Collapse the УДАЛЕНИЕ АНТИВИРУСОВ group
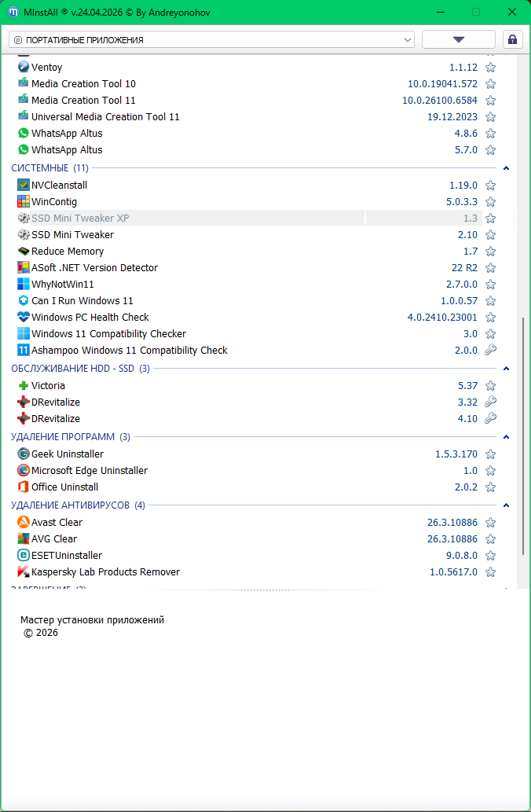 click(x=506, y=505)
